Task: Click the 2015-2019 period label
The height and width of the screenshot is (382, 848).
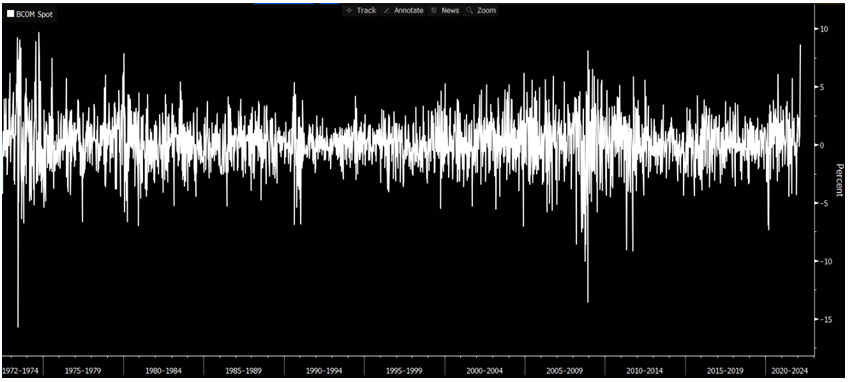Action: click(725, 371)
